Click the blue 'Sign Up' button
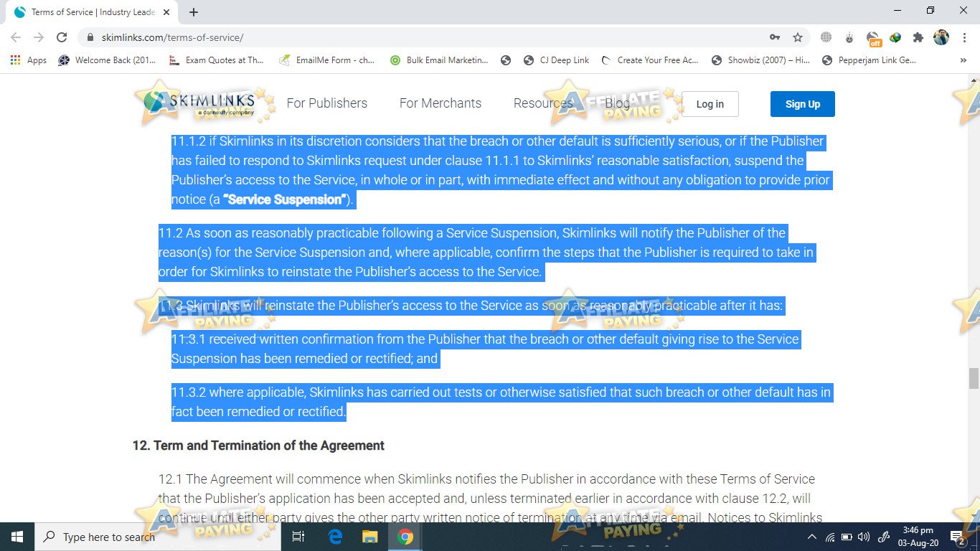 (803, 104)
